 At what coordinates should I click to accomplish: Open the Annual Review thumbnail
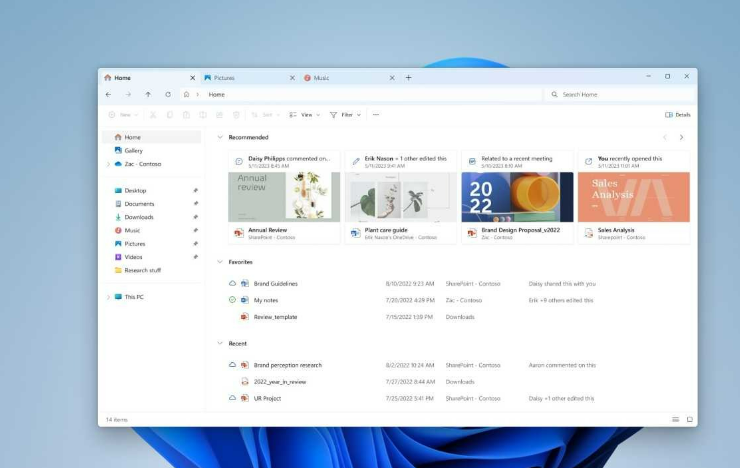284,197
